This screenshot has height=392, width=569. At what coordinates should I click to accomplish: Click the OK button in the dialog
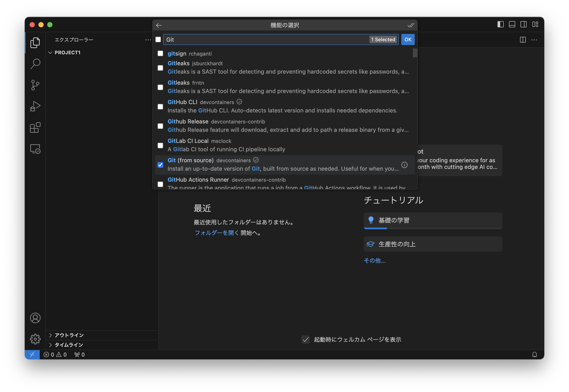coord(408,39)
